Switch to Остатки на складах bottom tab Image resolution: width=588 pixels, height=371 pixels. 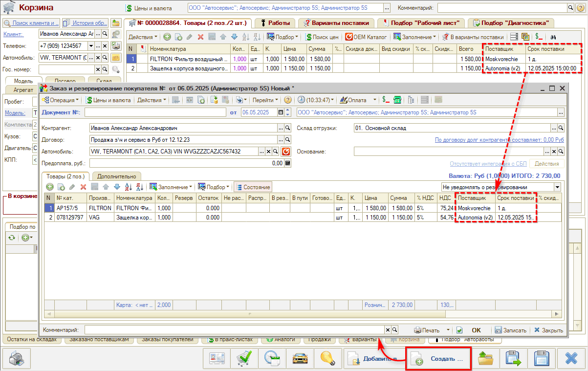point(33,339)
